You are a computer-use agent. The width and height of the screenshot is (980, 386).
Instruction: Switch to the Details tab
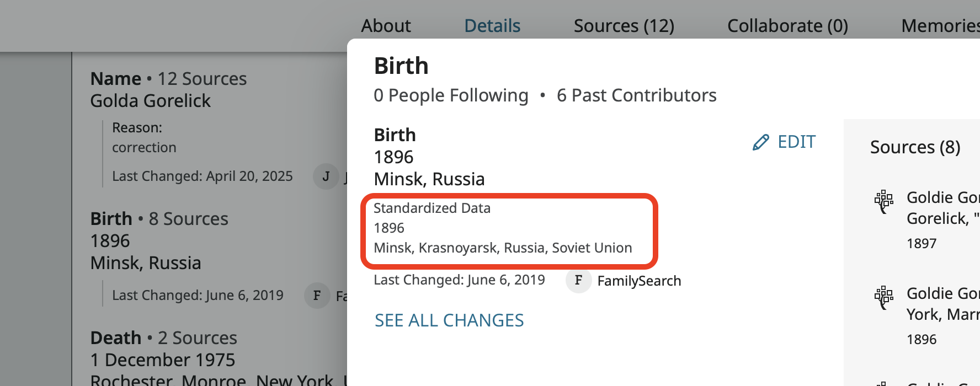[492, 26]
